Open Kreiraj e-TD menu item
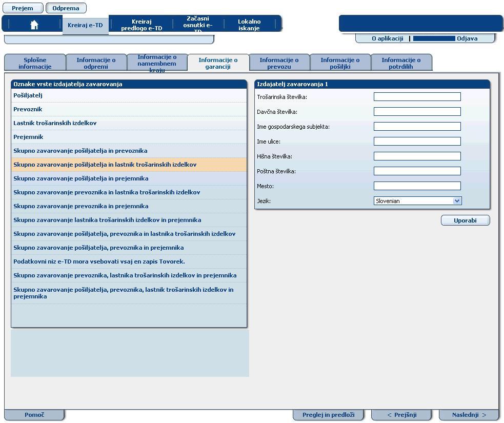This screenshot has width=504, height=423. pos(85,25)
